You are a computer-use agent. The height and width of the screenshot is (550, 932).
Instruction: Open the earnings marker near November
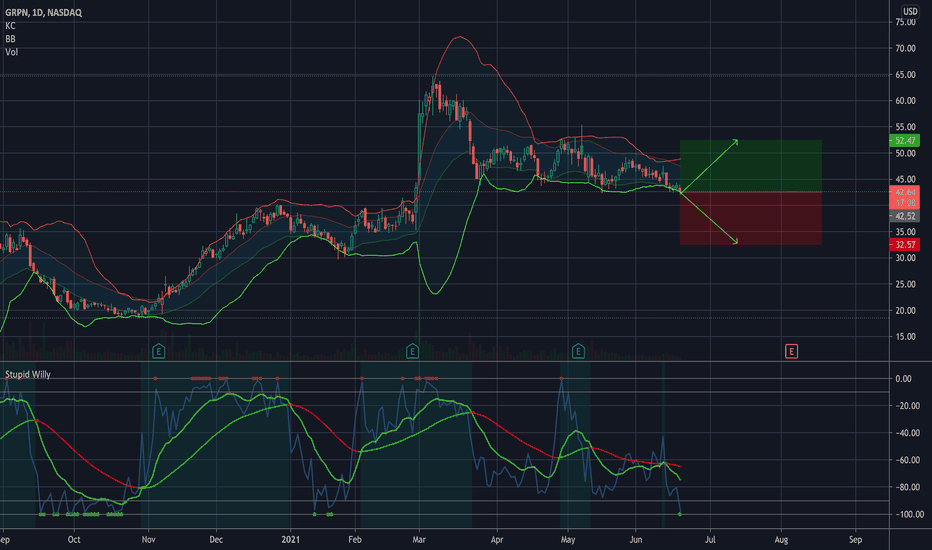[159, 351]
